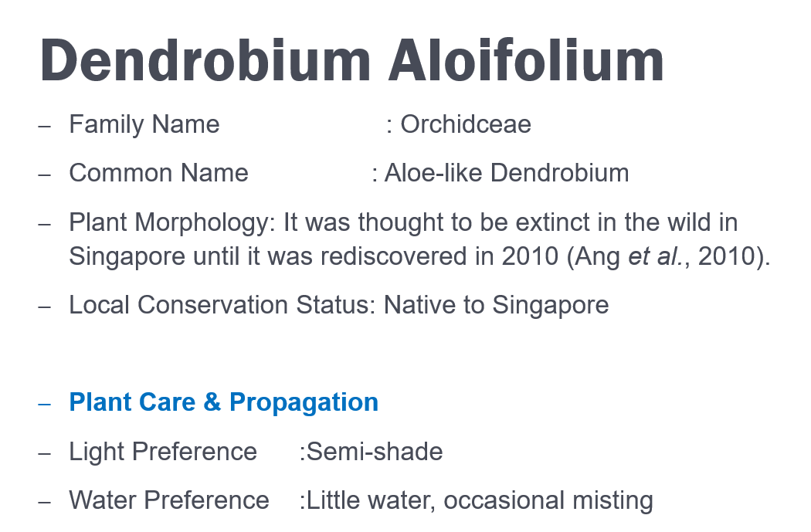Click the bullet dash before Water Preference
The width and height of the screenshot is (811, 532).
(x=45, y=501)
